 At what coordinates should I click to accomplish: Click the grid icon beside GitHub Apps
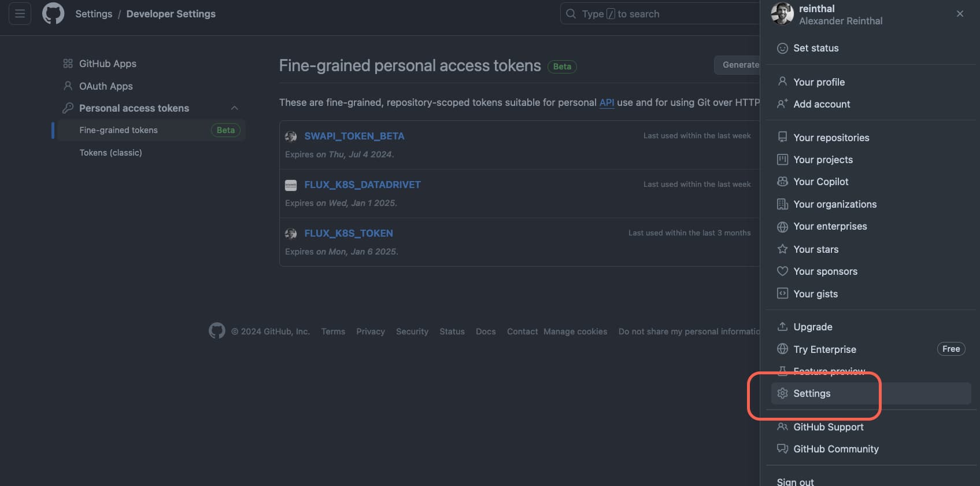68,64
